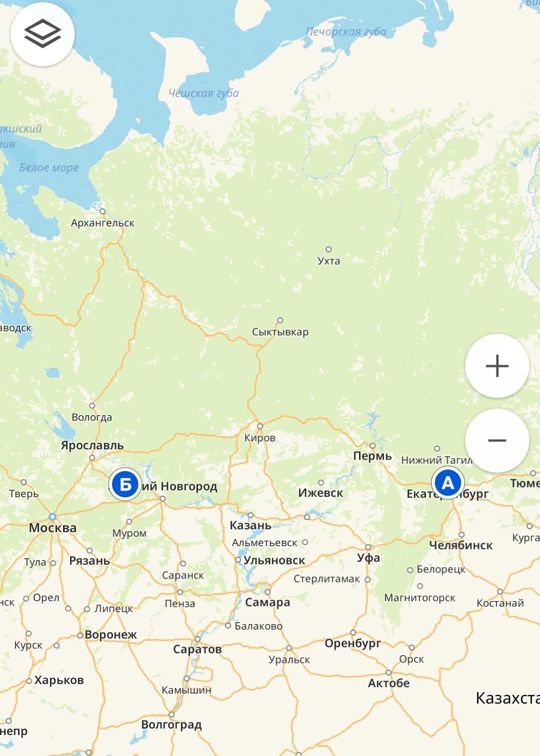Tap the Ярославль city label
540x756 pixels.
coord(92,445)
